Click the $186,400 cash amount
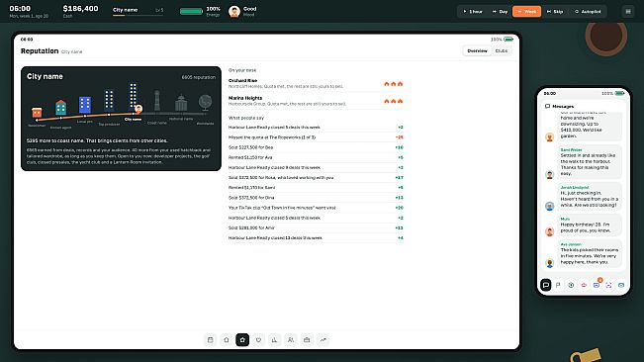The width and height of the screenshot is (644, 362). coord(80,8)
